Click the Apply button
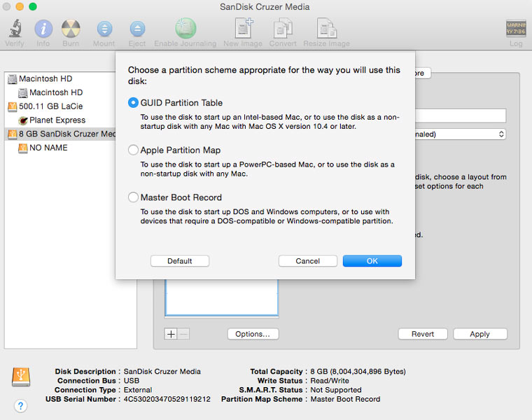 coord(480,334)
